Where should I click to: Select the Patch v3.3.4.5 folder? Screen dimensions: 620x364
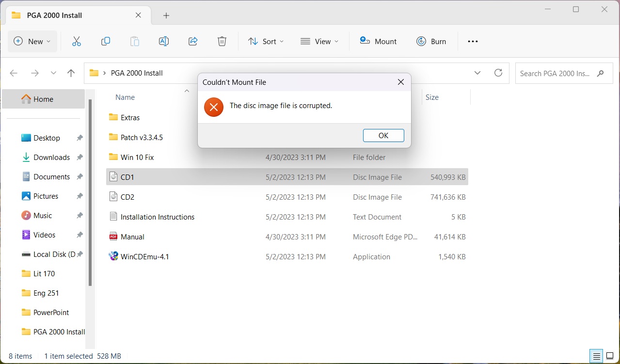point(142,138)
